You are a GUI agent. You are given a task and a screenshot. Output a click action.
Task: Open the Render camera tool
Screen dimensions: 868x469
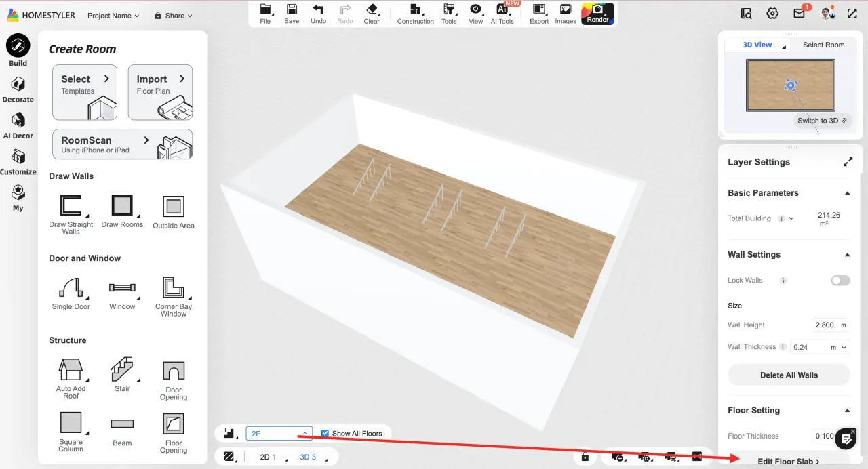pos(597,14)
